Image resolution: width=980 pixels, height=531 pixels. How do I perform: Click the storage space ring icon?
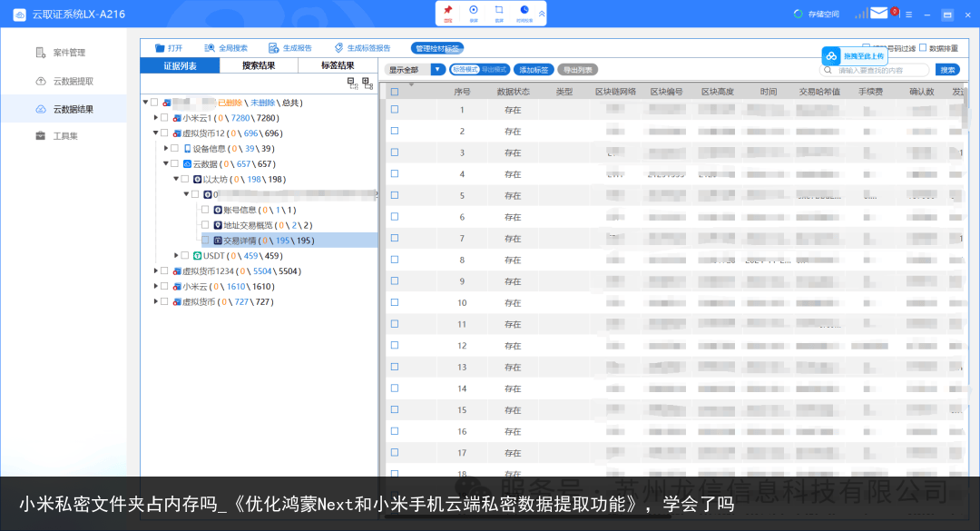(x=799, y=14)
